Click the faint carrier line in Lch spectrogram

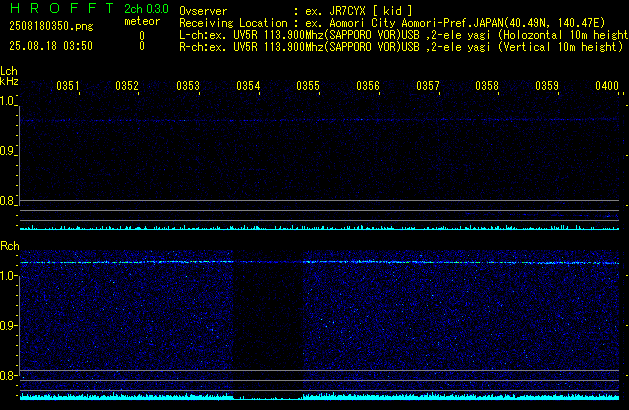click(320, 120)
